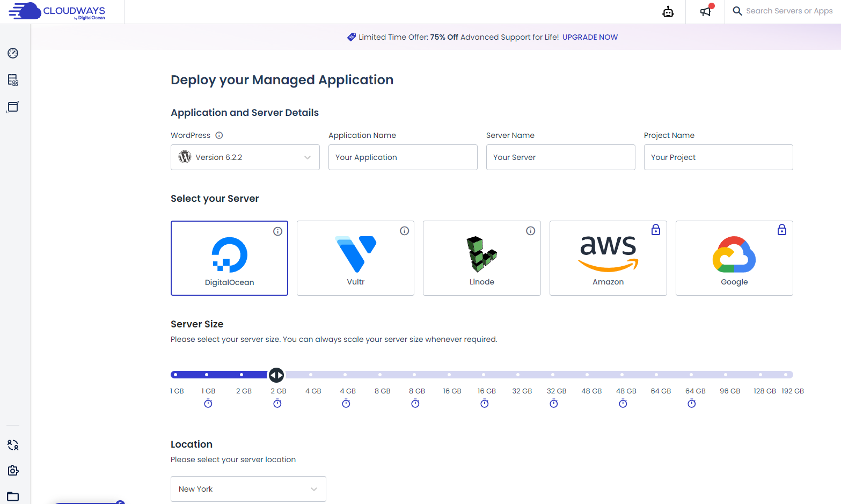Click the WordPress logo in version selector
This screenshot has width=841, height=504.
coord(185,157)
